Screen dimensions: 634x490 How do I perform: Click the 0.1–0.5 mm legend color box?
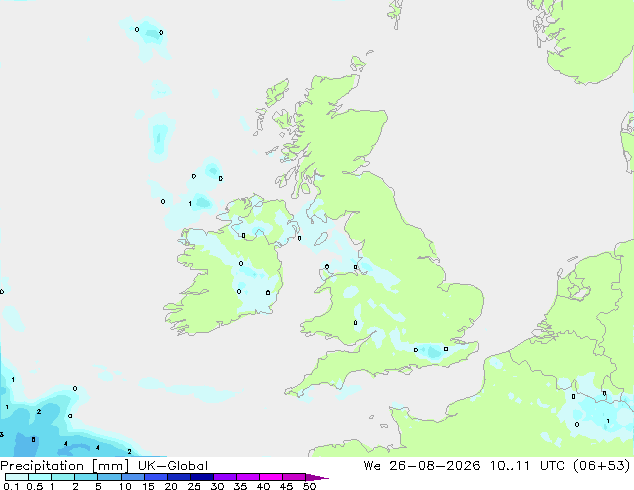coord(17,477)
